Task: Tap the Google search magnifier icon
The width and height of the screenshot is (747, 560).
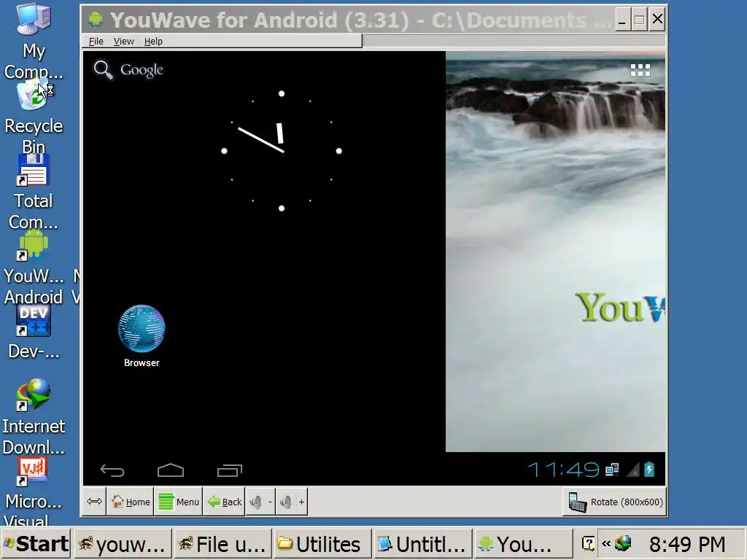Action: tap(103, 70)
